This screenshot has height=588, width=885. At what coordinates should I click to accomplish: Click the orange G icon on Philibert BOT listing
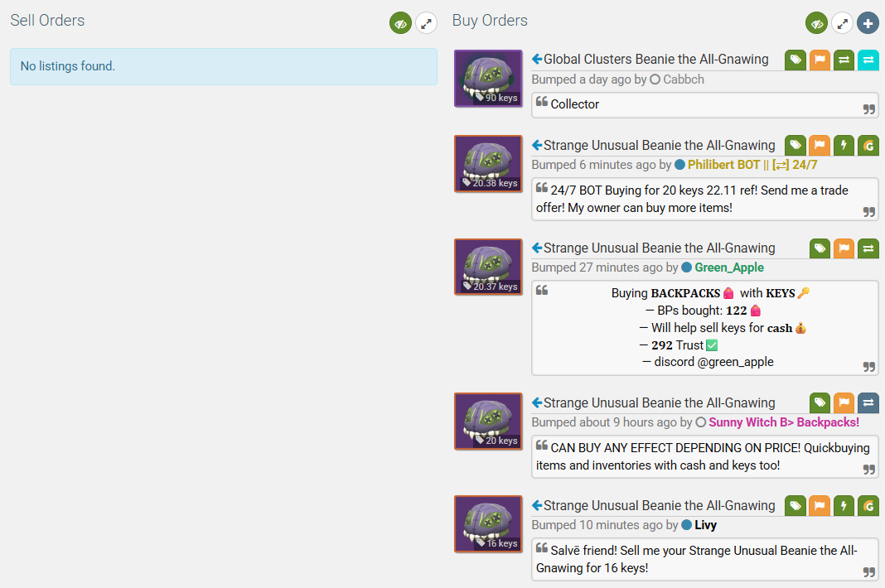pyautogui.click(x=868, y=146)
